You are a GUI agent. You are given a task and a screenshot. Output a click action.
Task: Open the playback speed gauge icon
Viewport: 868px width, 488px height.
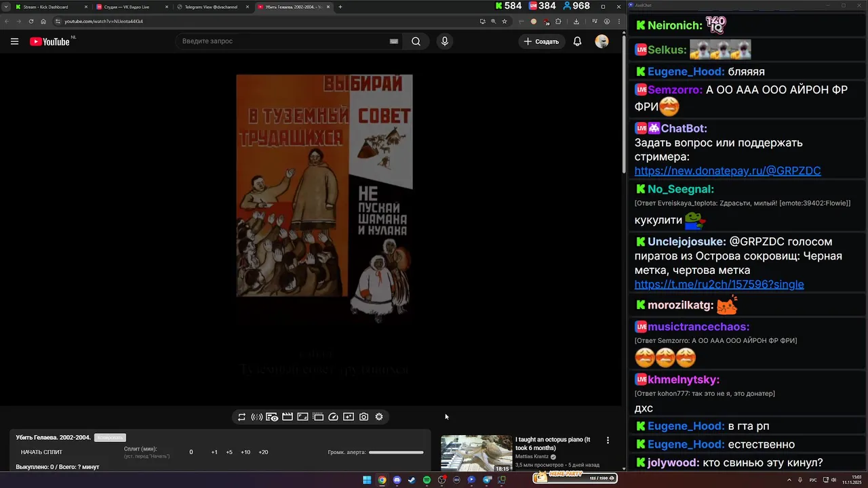[333, 417]
